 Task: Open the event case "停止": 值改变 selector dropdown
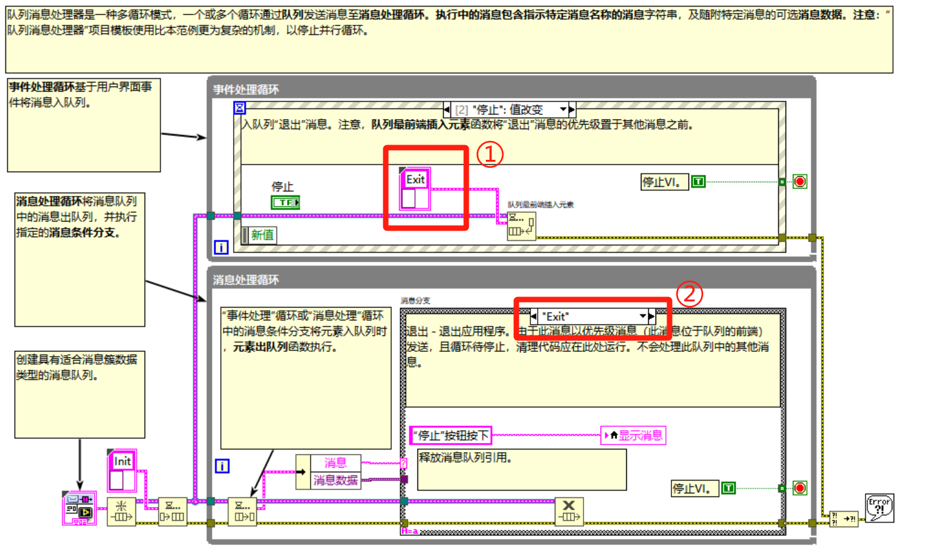[x=563, y=109]
